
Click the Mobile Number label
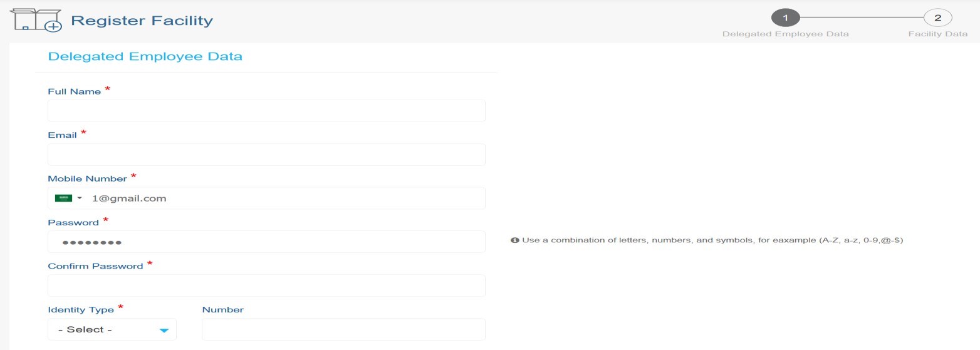tap(87, 179)
